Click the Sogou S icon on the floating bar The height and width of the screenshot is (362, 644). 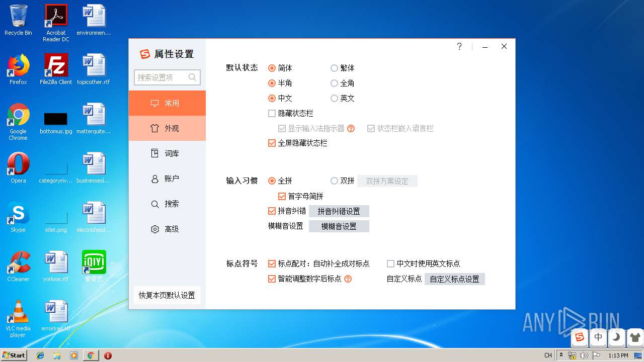(x=580, y=337)
